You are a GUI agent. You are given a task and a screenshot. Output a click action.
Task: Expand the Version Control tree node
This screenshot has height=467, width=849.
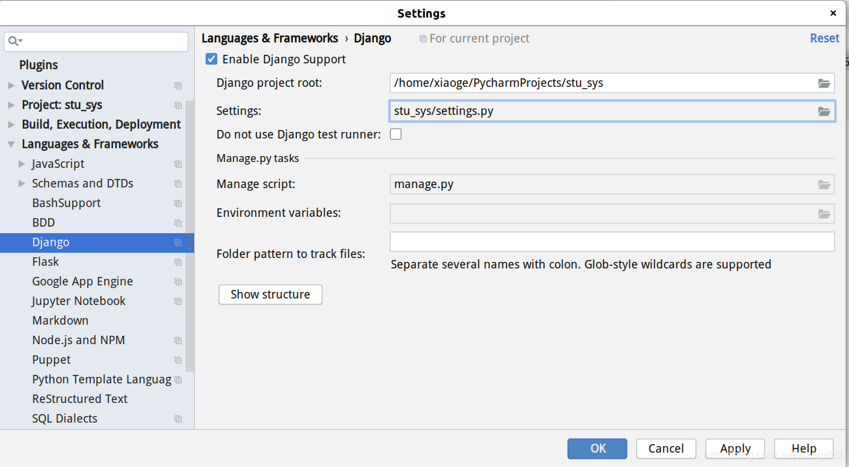(x=12, y=85)
